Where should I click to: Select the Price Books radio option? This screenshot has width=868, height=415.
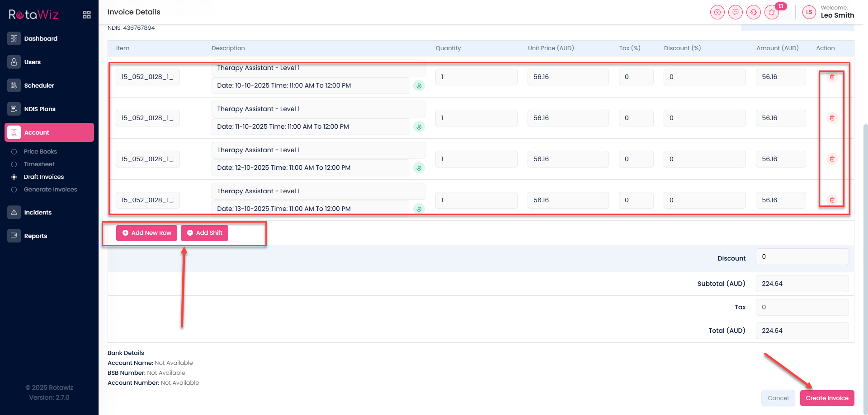(14, 152)
